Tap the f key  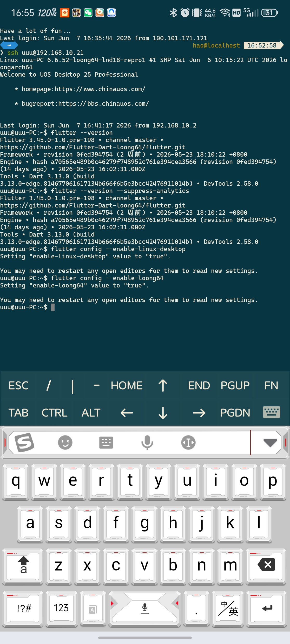[x=116, y=524]
